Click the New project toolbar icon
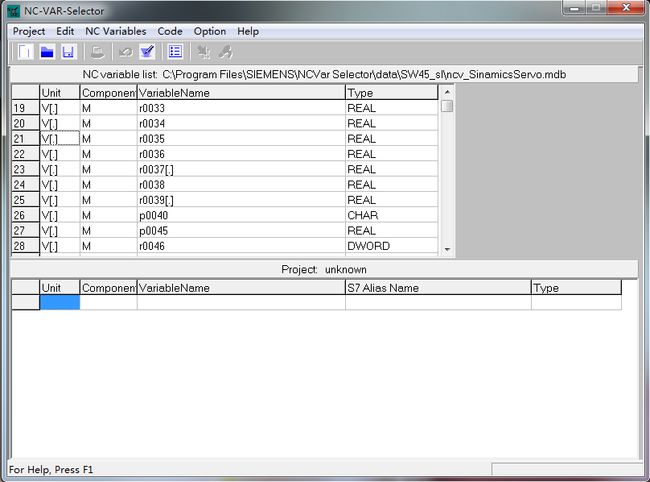Viewport: 650px width, 482px height. pos(25,52)
